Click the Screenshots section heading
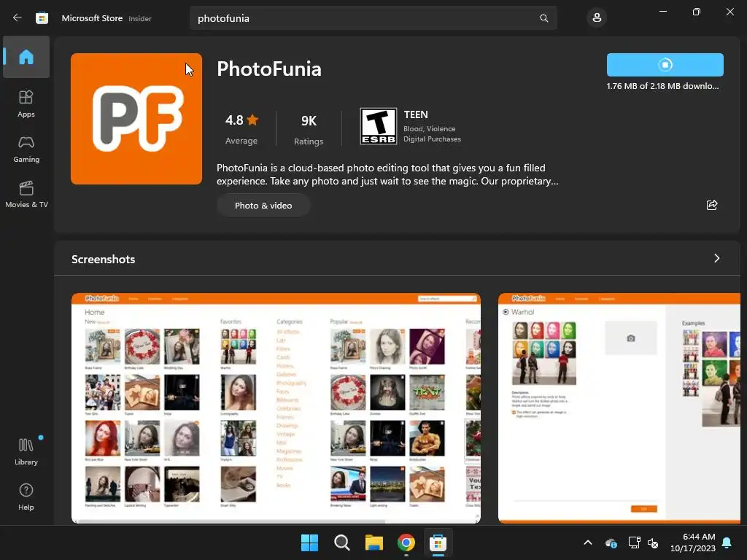747x560 pixels. click(x=104, y=259)
